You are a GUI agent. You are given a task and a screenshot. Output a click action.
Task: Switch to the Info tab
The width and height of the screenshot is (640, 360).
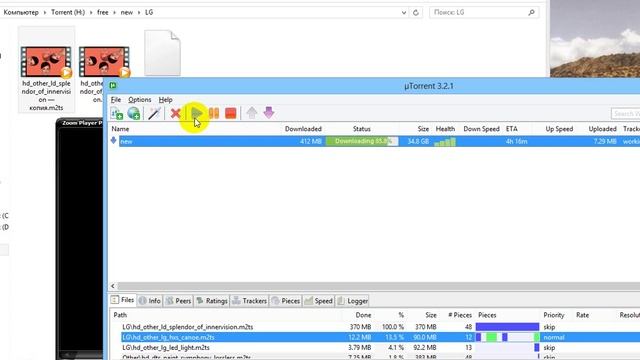[149, 301]
